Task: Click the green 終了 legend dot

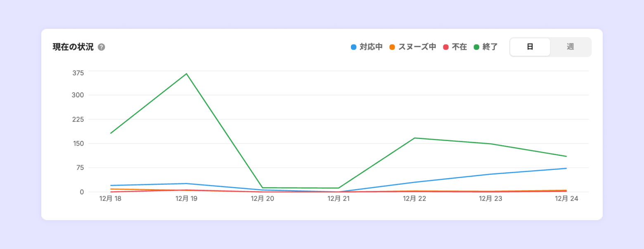Action: point(476,47)
